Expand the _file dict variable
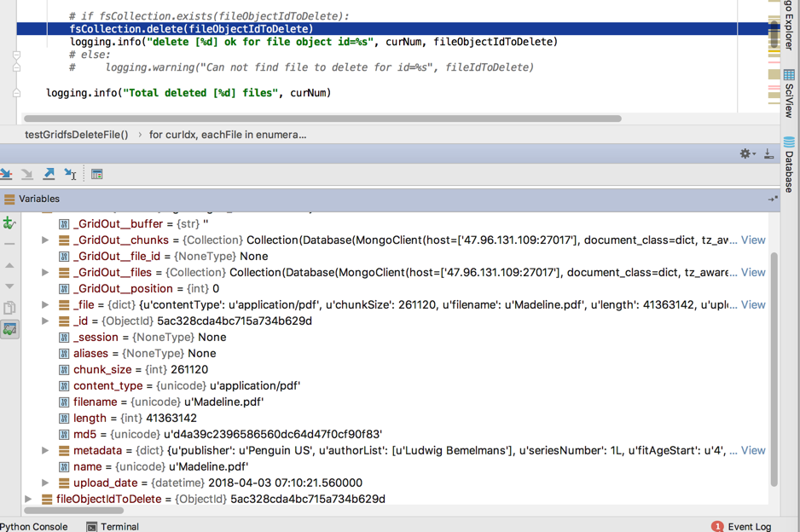Image resolution: width=800 pixels, height=532 pixels. click(x=45, y=304)
